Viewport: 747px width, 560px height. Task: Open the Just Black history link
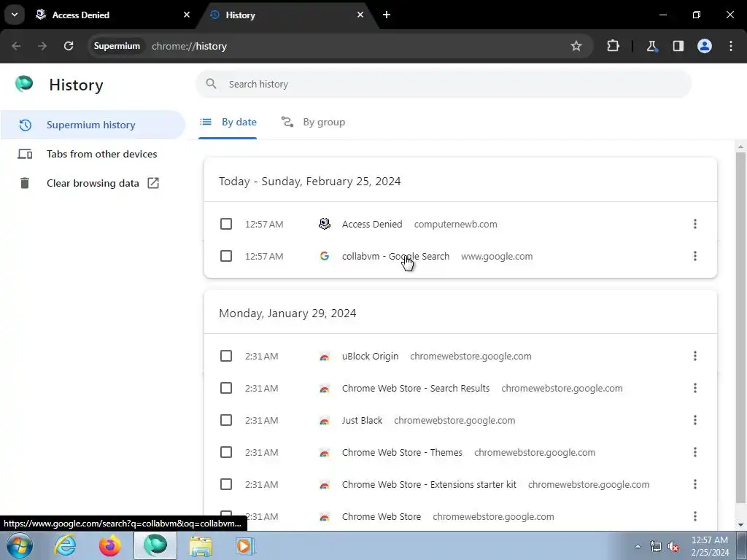point(362,421)
